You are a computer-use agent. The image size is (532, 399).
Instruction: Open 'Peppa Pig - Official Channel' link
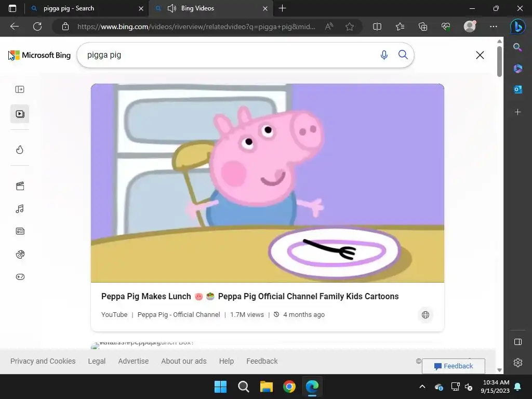pyautogui.click(x=179, y=314)
